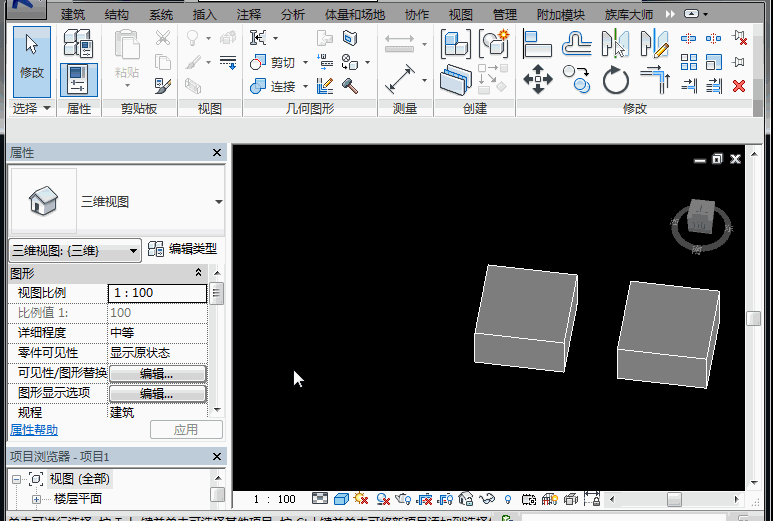Click the 视图比例 1 : 100 field
The width and height of the screenshot is (773, 521).
157,293
